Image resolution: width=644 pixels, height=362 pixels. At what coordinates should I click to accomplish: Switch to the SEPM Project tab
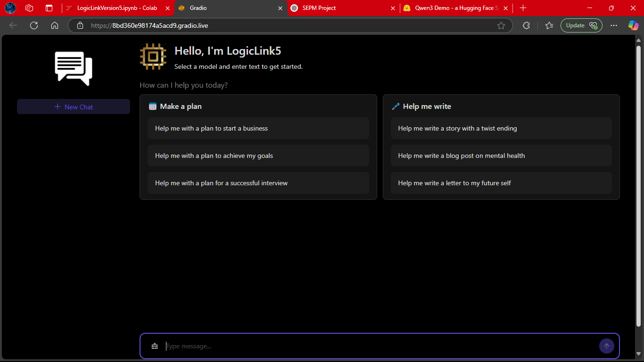343,8
